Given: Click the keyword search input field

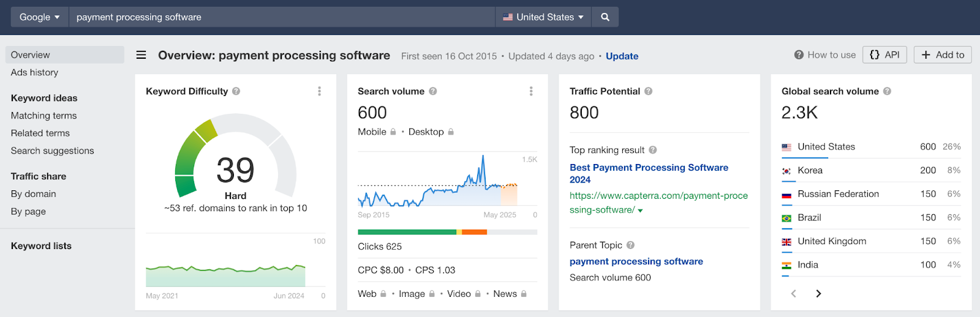Looking at the screenshot, I should [x=282, y=17].
